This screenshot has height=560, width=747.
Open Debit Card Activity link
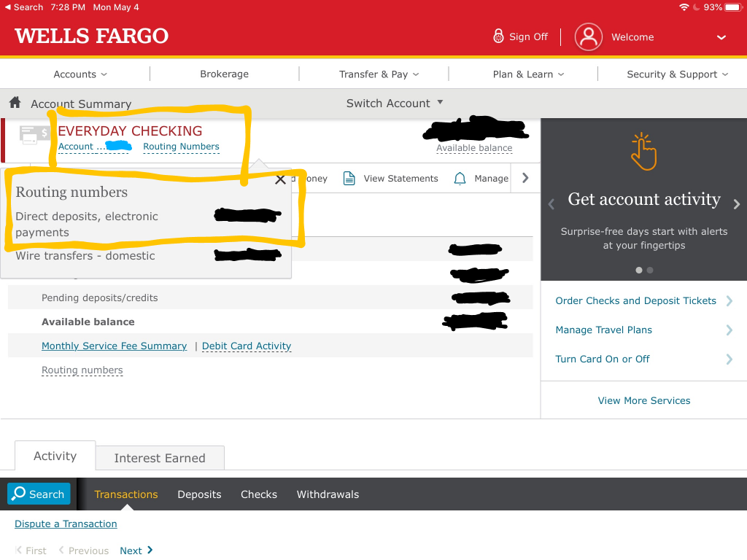point(247,346)
